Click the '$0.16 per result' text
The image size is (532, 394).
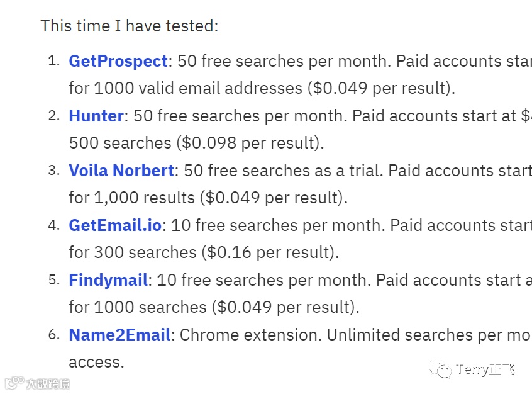(271, 252)
